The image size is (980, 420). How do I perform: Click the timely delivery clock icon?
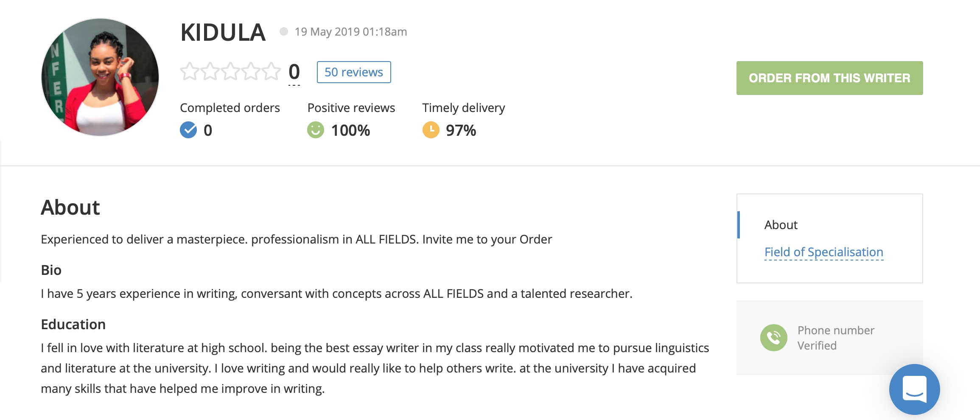coord(431,130)
